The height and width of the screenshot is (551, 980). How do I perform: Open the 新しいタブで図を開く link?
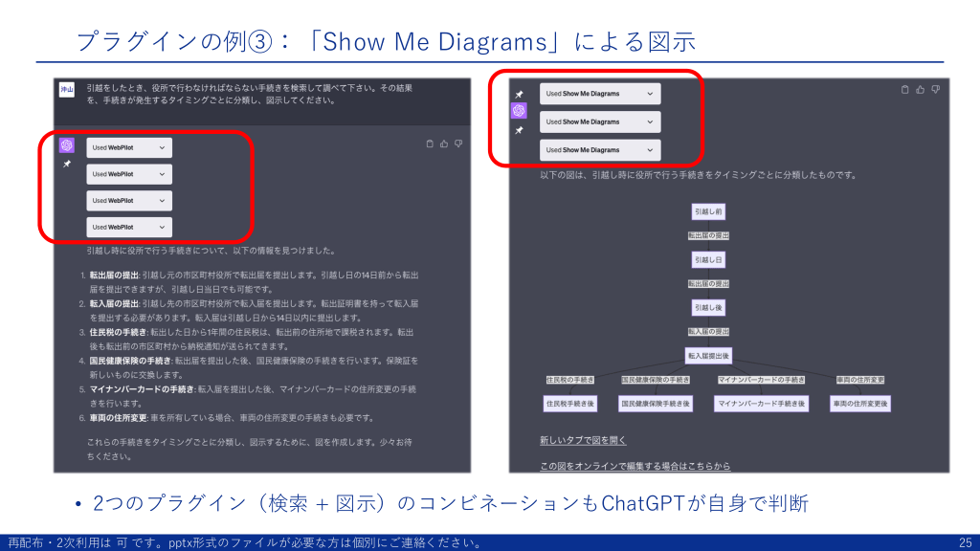point(583,440)
